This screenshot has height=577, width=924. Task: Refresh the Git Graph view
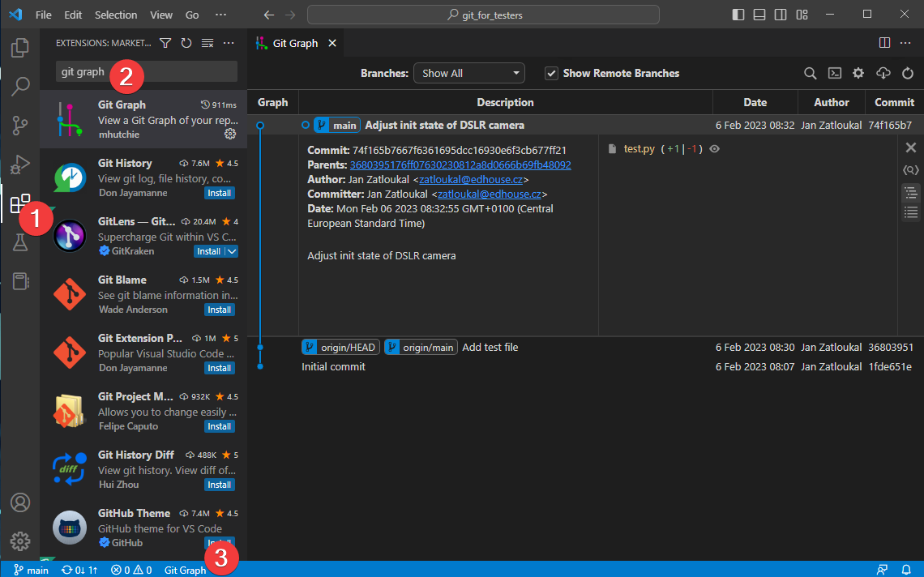[x=908, y=73]
